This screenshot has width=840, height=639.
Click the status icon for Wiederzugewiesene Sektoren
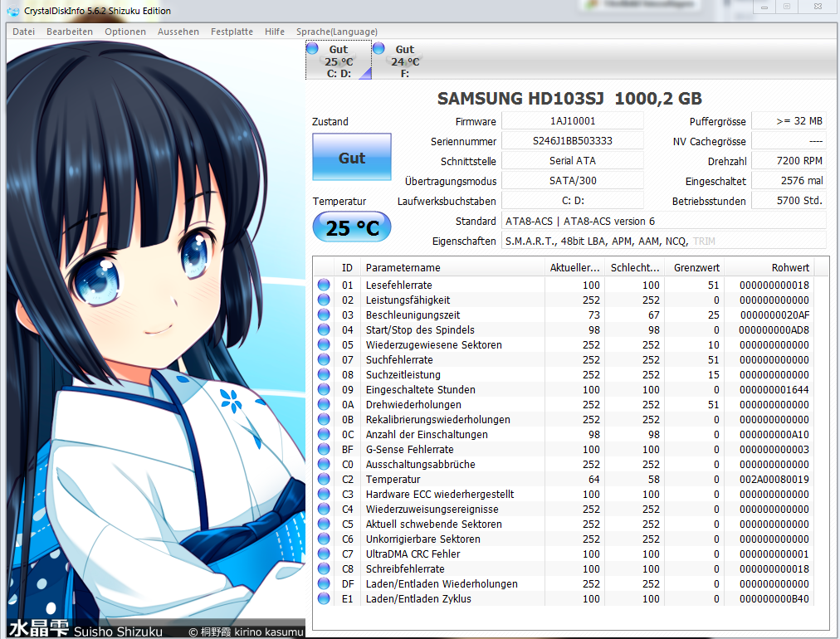pos(324,345)
